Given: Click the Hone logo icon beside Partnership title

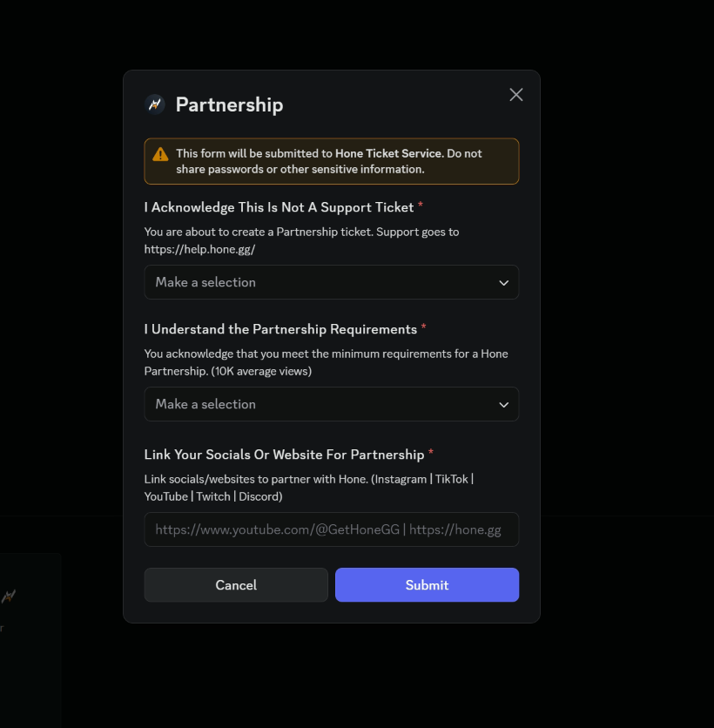Looking at the screenshot, I should tap(155, 104).
